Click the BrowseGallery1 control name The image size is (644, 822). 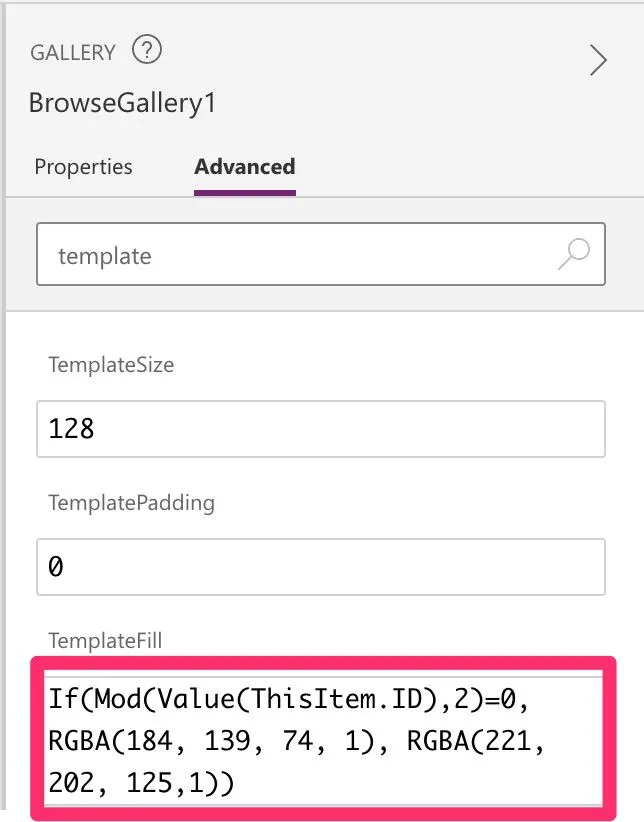[x=122, y=102]
